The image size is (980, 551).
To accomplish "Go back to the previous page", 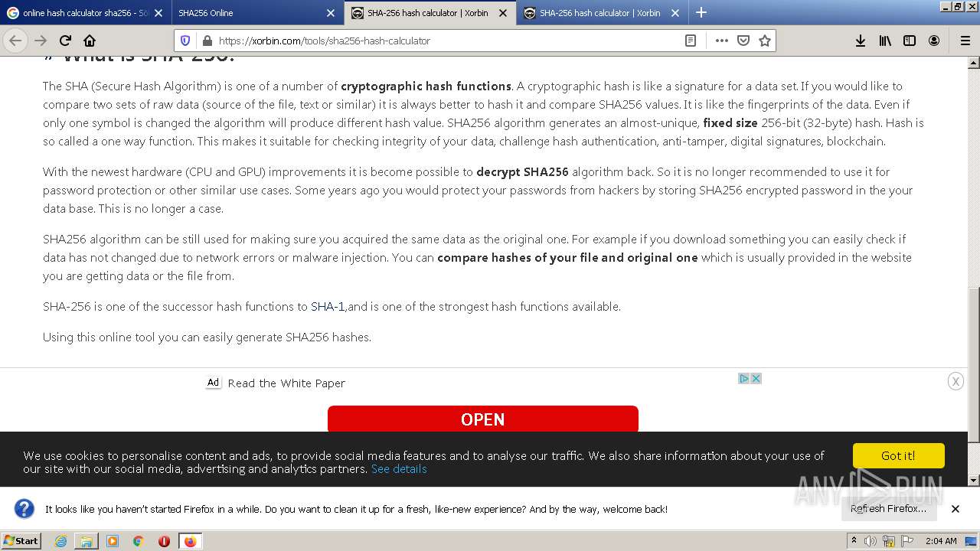I will tap(15, 41).
